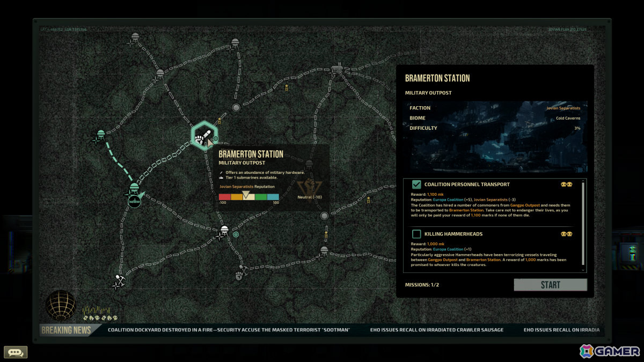Click teal segment of reputation bar
The image size is (644, 362).
click(273, 197)
